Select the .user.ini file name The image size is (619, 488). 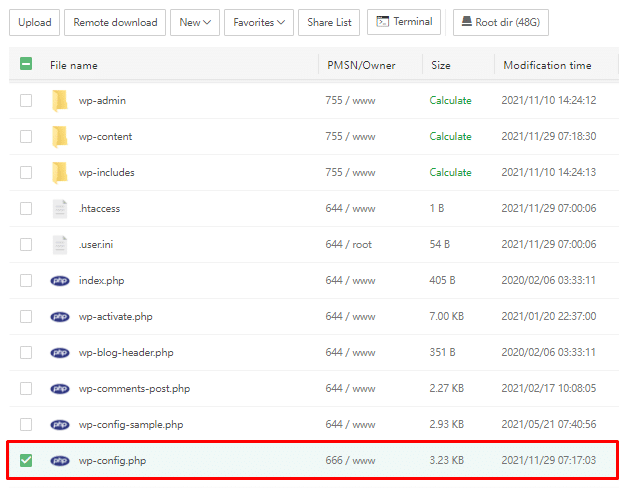96,244
